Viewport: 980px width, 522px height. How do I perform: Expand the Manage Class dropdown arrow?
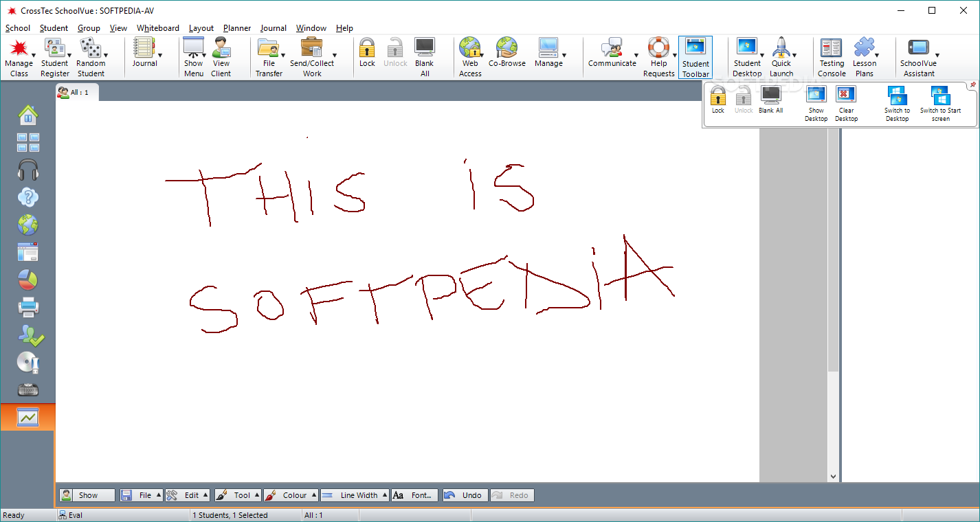click(x=33, y=55)
